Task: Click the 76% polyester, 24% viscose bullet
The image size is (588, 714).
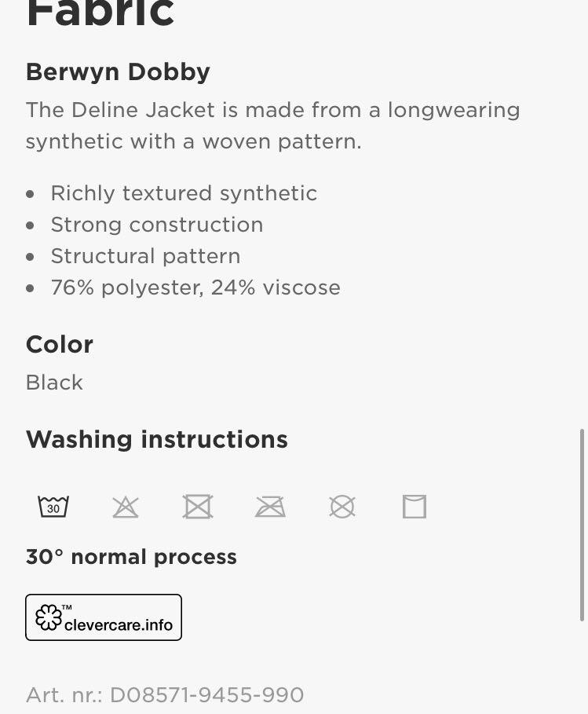Action: coord(195,287)
